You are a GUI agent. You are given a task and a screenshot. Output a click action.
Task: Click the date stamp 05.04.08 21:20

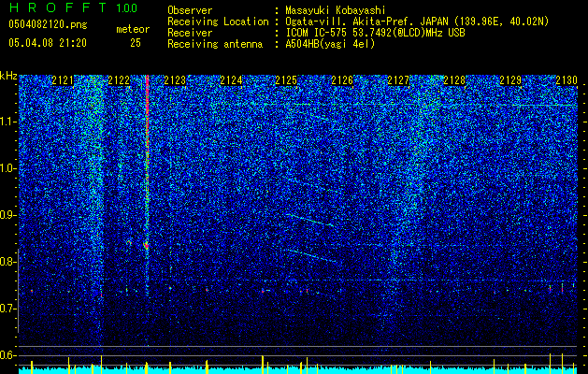pos(48,43)
